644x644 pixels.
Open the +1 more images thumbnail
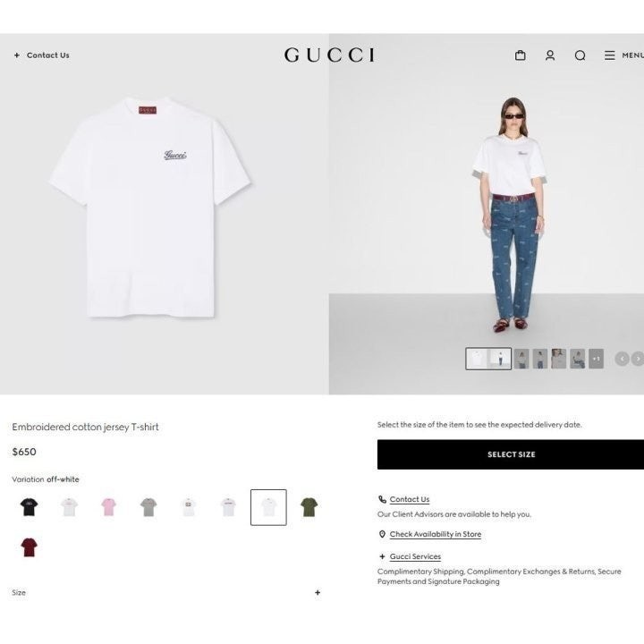click(x=596, y=359)
